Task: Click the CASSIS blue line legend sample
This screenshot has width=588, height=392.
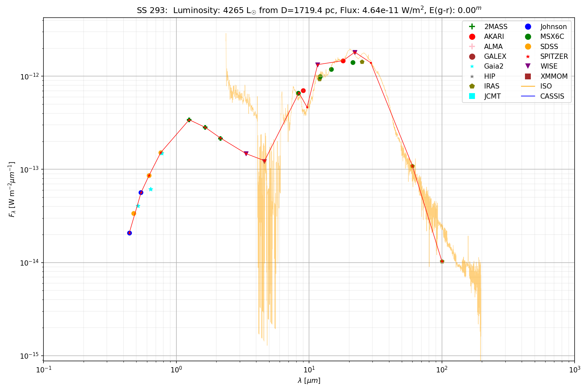Action: point(528,96)
